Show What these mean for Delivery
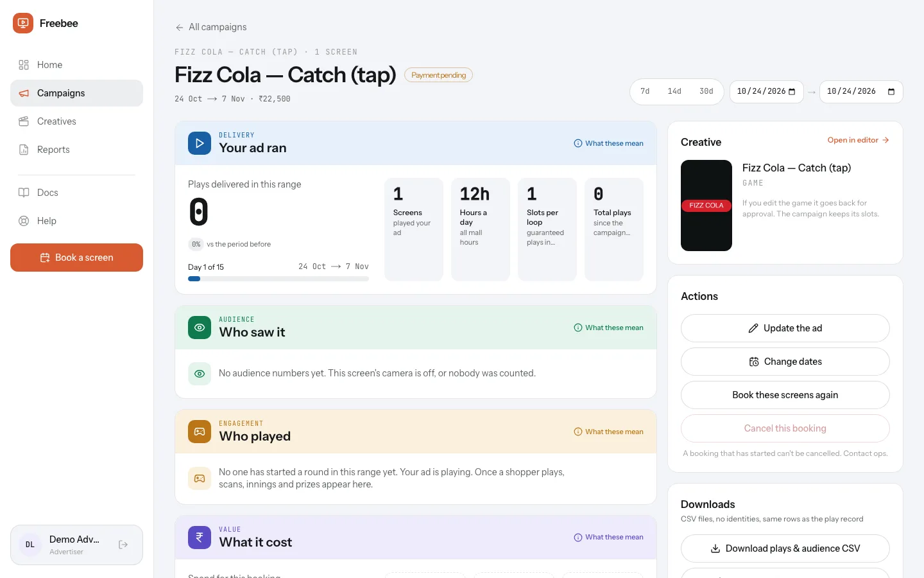Viewport: 924px width, 578px height. click(x=608, y=143)
